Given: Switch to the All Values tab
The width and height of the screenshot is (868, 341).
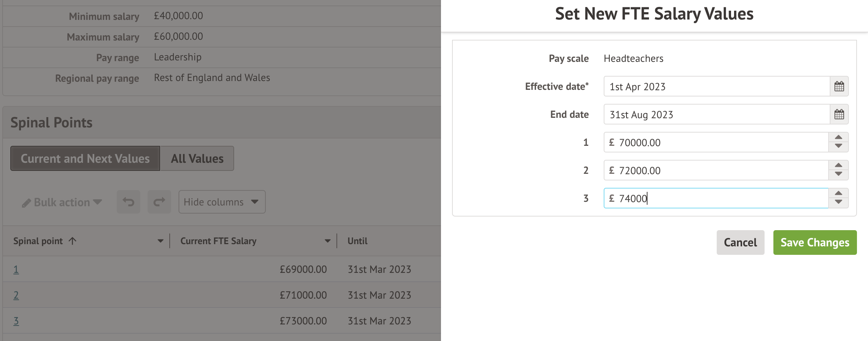Looking at the screenshot, I should 197,159.
